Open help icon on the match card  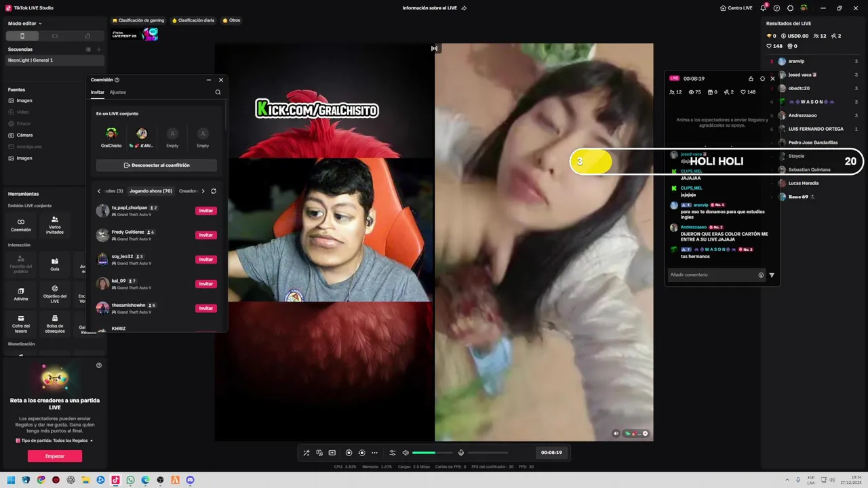click(99, 365)
